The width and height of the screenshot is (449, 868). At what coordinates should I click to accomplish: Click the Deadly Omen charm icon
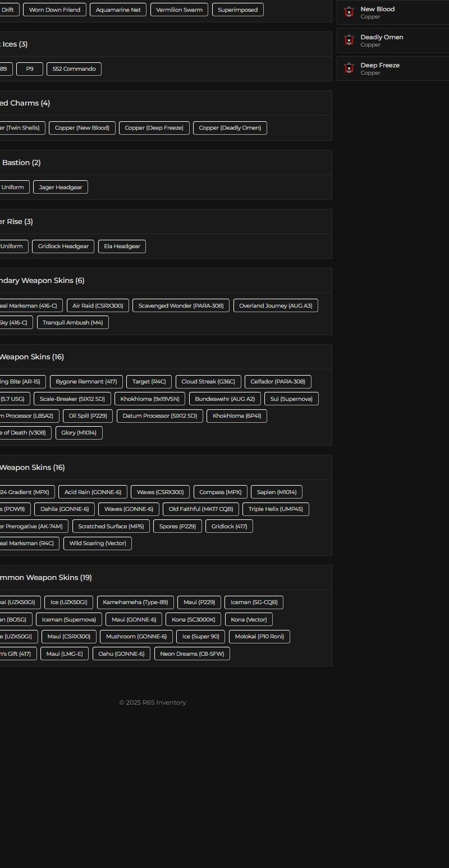[349, 40]
